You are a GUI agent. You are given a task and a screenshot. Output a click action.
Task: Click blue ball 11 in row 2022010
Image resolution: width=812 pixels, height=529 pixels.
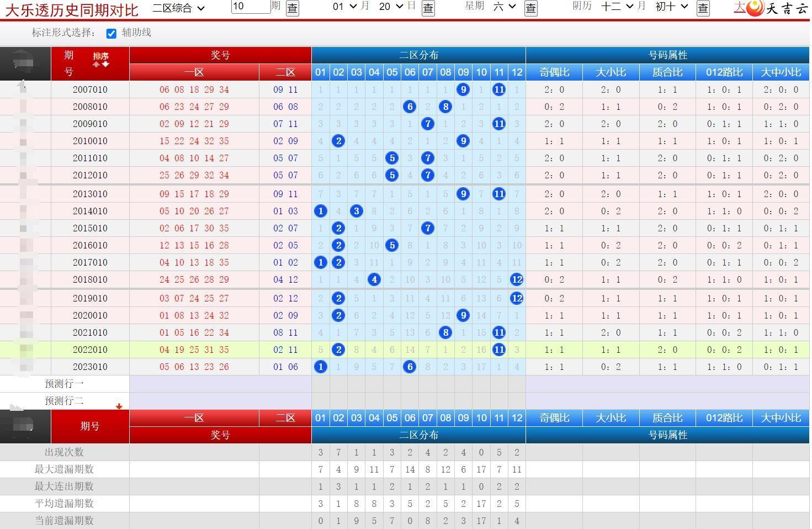click(x=499, y=350)
